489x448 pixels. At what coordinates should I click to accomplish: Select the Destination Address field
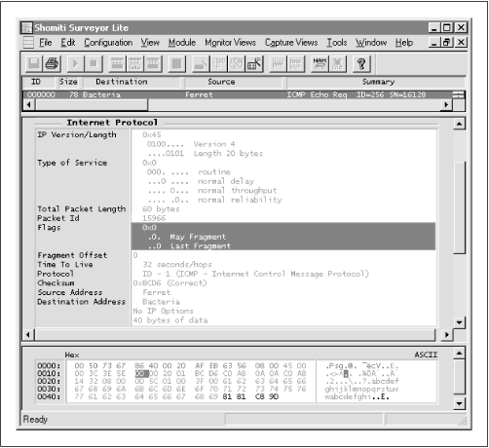pyautogui.click(x=81, y=302)
